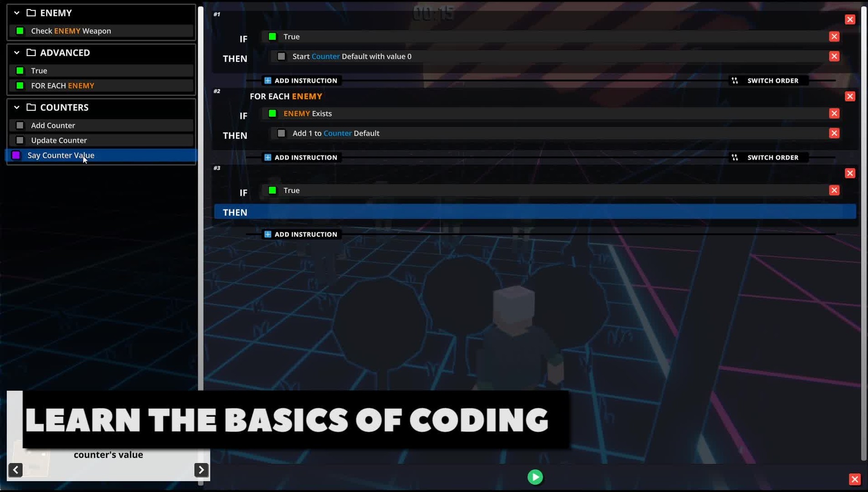This screenshot has height=492, width=868.
Task: Collapse the COUNTERS folder
Action: pos(17,107)
